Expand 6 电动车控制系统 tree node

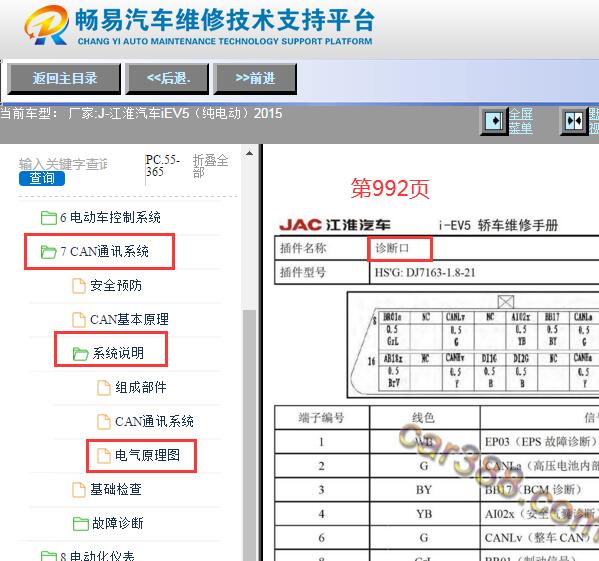(110, 218)
